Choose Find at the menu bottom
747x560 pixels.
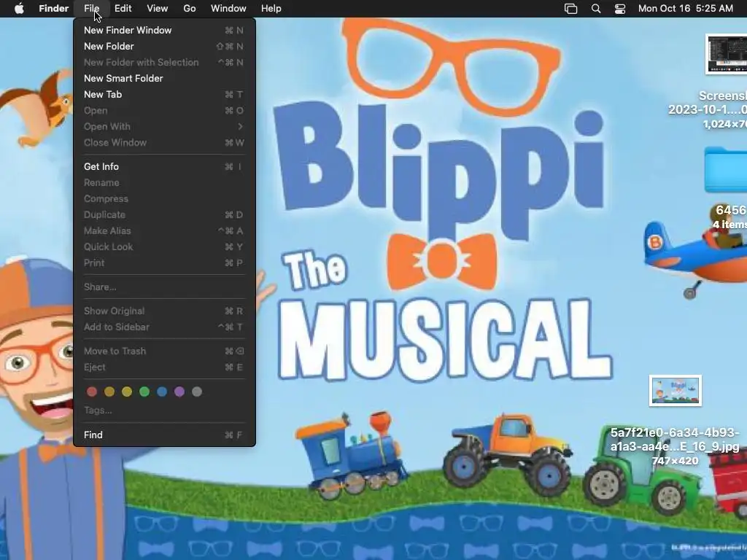click(x=164, y=435)
